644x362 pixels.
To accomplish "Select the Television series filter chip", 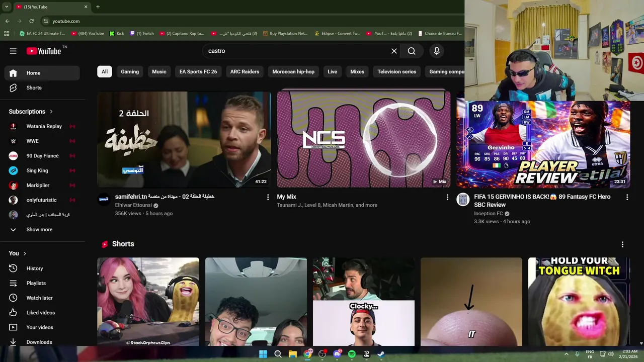I will point(397,71).
